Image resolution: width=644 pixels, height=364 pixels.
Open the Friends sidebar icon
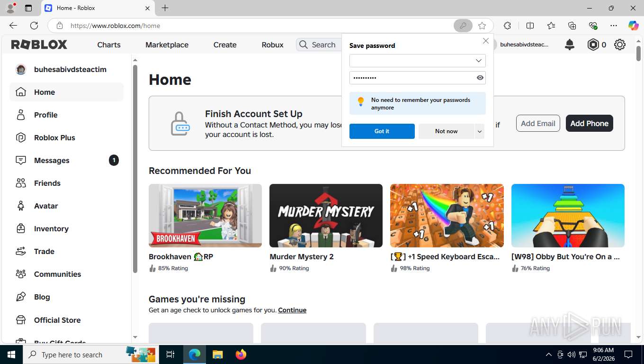click(21, 183)
